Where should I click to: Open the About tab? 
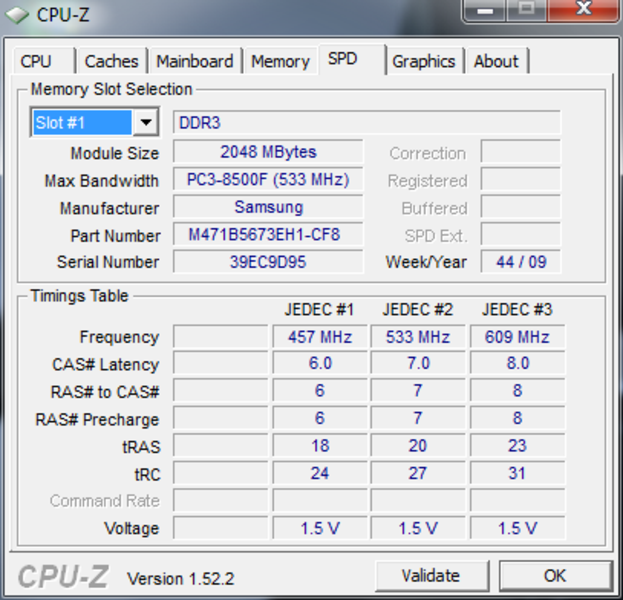496,61
